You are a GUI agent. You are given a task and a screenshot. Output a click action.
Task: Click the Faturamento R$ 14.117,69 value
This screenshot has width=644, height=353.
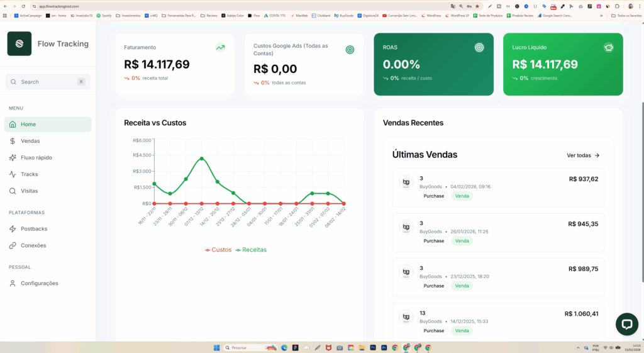tap(157, 65)
